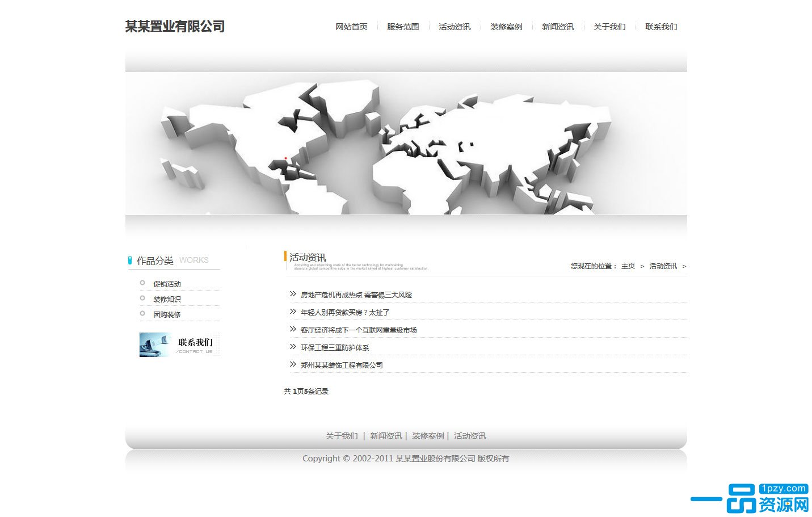Open 装修案例 in the footer links
This screenshot has height=517, width=812.
pyautogui.click(x=428, y=436)
